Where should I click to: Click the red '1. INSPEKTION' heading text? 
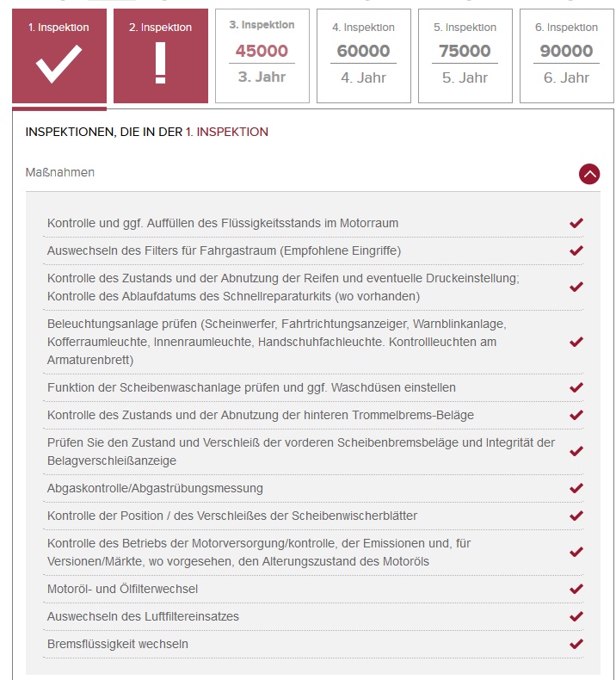227,133
